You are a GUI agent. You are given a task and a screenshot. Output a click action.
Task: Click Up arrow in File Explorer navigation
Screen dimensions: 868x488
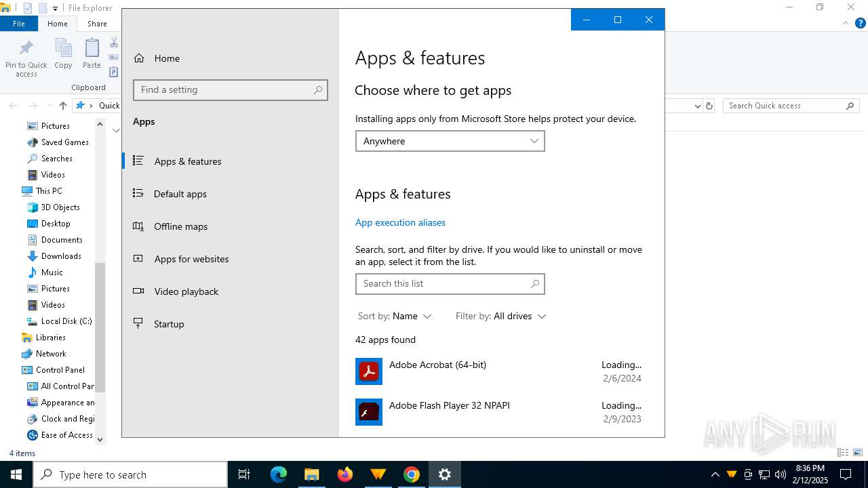pos(63,106)
